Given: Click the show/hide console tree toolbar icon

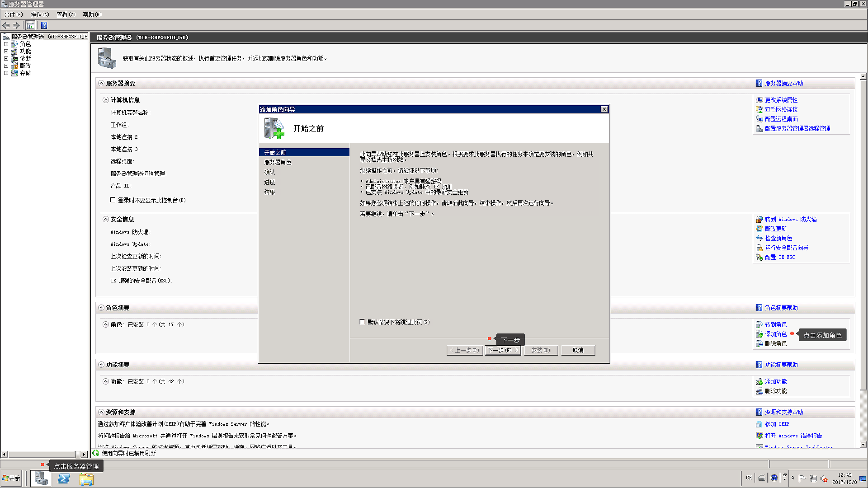Looking at the screenshot, I should point(30,25).
